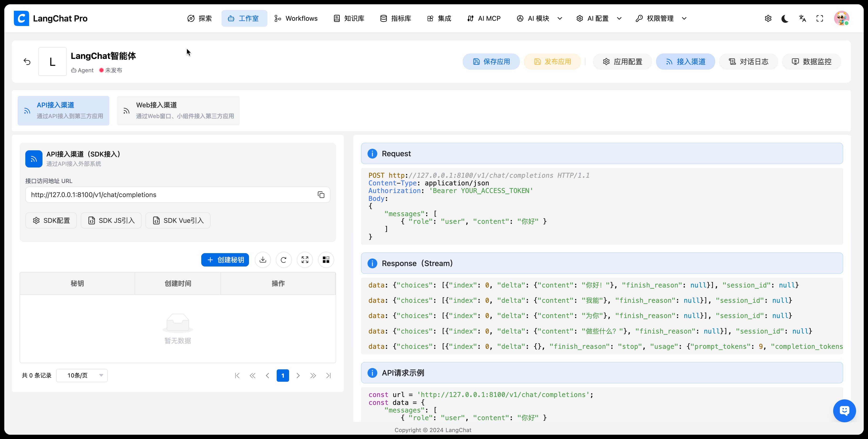Go to 知识库 knowledge base

coord(349,18)
